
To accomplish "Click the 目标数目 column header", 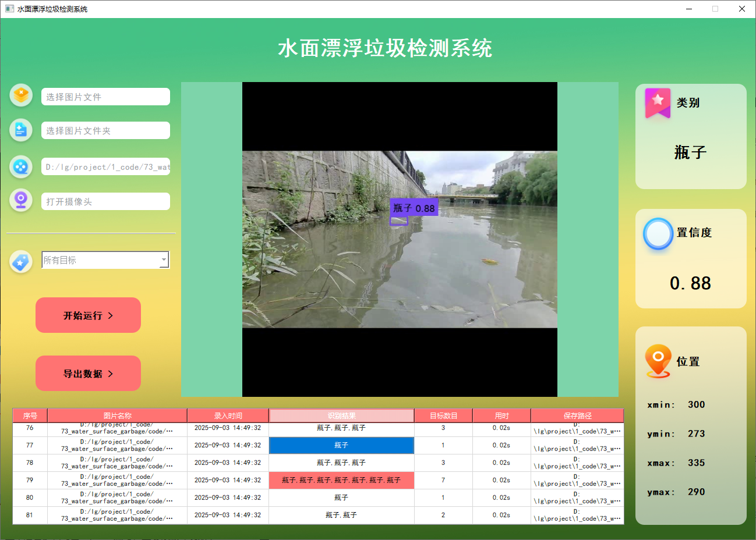I will click(x=443, y=415).
